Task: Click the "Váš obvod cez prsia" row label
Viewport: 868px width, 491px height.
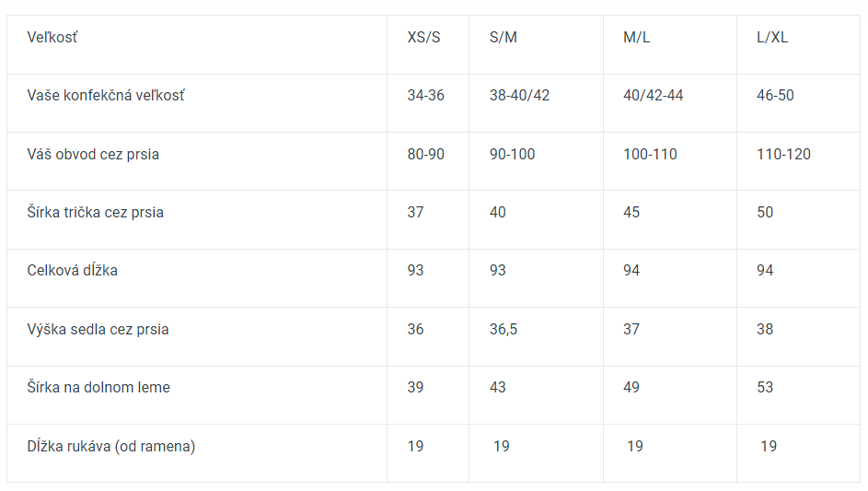Action: click(x=93, y=155)
